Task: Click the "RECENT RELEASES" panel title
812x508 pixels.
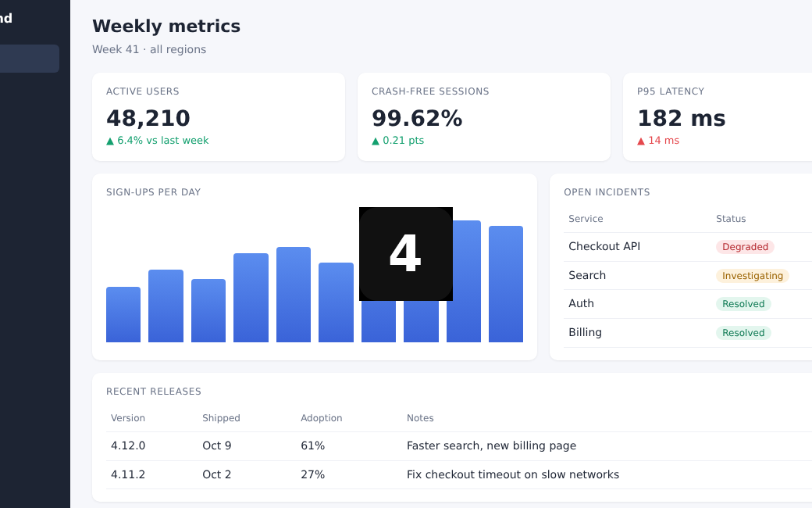Action: (x=153, y=392)
